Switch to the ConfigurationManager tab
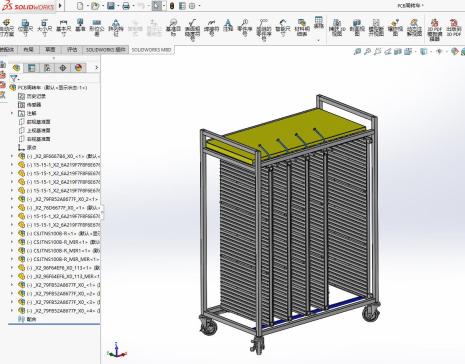This screenshot has width=465, height=364. click(47, 68)
